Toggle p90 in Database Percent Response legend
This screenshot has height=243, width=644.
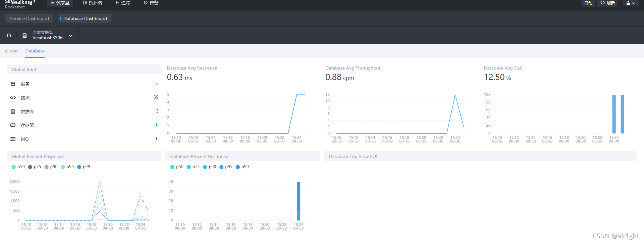coord(210,167)
